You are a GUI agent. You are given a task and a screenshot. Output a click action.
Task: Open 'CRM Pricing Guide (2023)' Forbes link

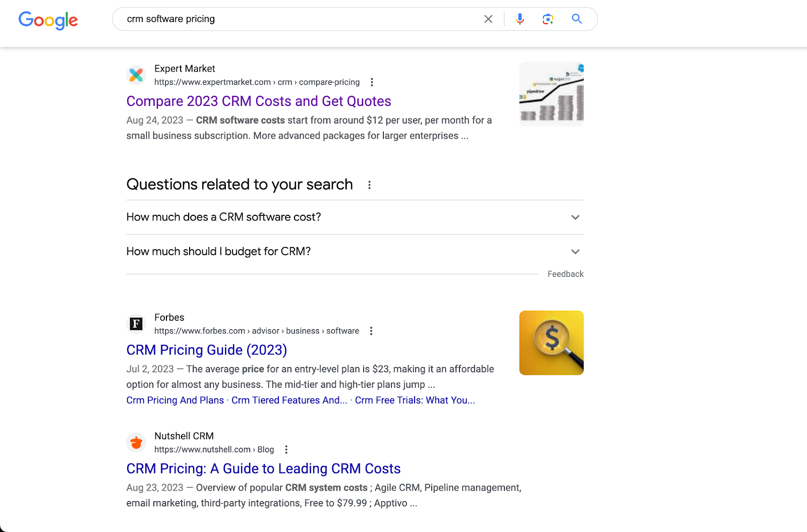click(x=207, y=350)
